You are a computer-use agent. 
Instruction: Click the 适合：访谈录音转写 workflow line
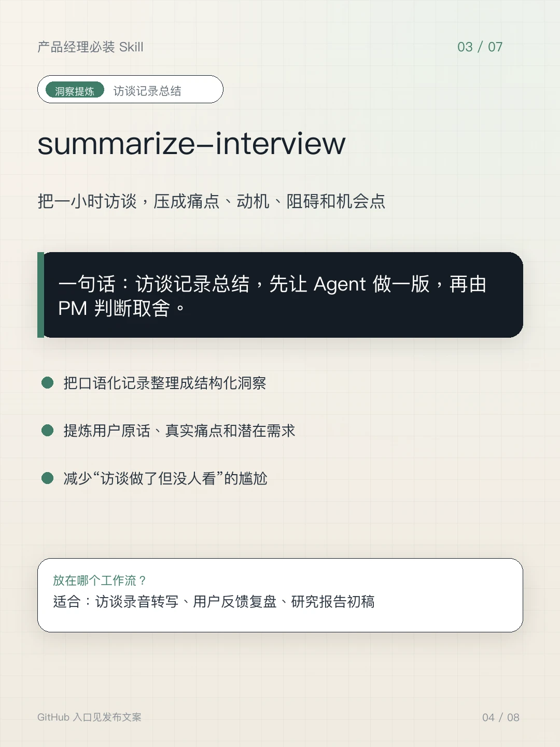(x=214, y=602)
